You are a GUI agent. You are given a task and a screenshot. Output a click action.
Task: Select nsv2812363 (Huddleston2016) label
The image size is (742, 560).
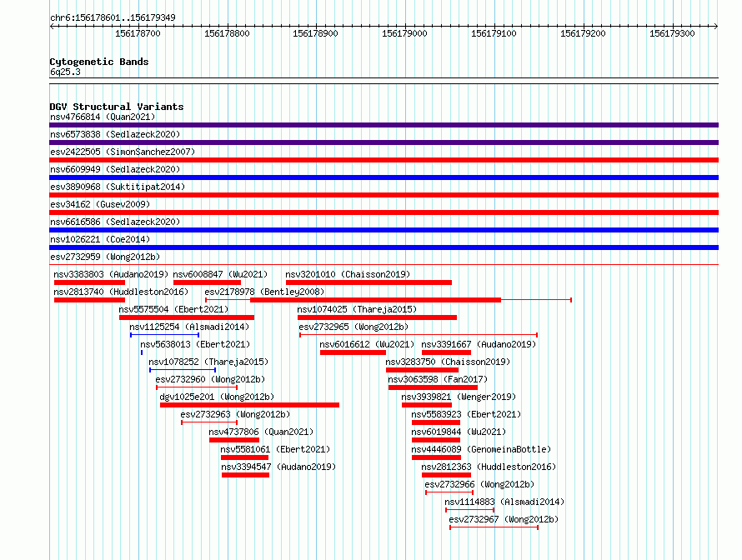489,467
